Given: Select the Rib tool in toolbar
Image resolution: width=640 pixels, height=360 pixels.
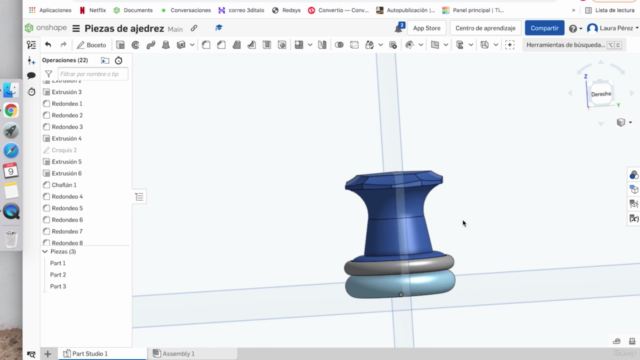Looking at the screenshot, I should pyautogui.click(x=251, y=45).
